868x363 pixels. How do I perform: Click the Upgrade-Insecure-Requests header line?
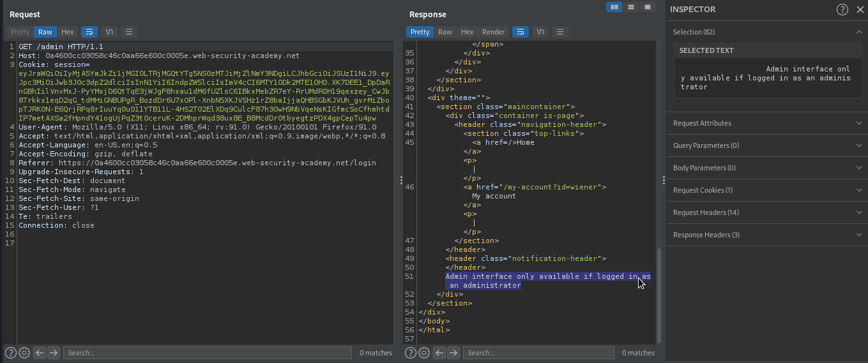[x=81, y=172]
